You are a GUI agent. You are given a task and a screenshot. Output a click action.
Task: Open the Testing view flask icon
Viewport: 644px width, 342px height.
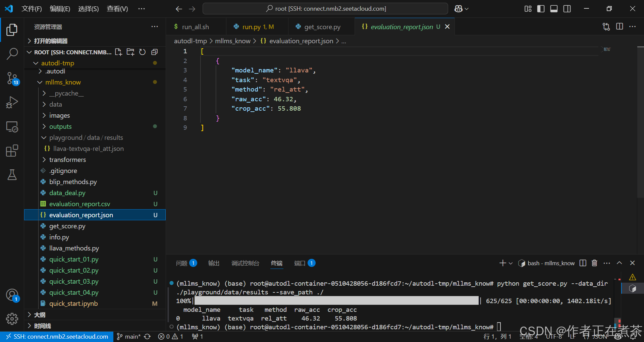(x=12, y=175)
